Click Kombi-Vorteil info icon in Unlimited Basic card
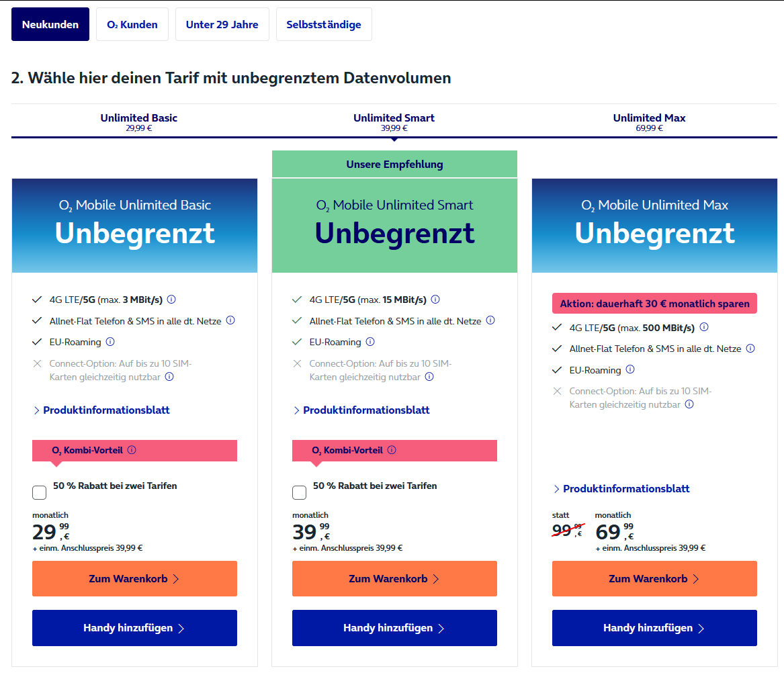Viewport: 784px width, 673px height. tap(132, 450)
